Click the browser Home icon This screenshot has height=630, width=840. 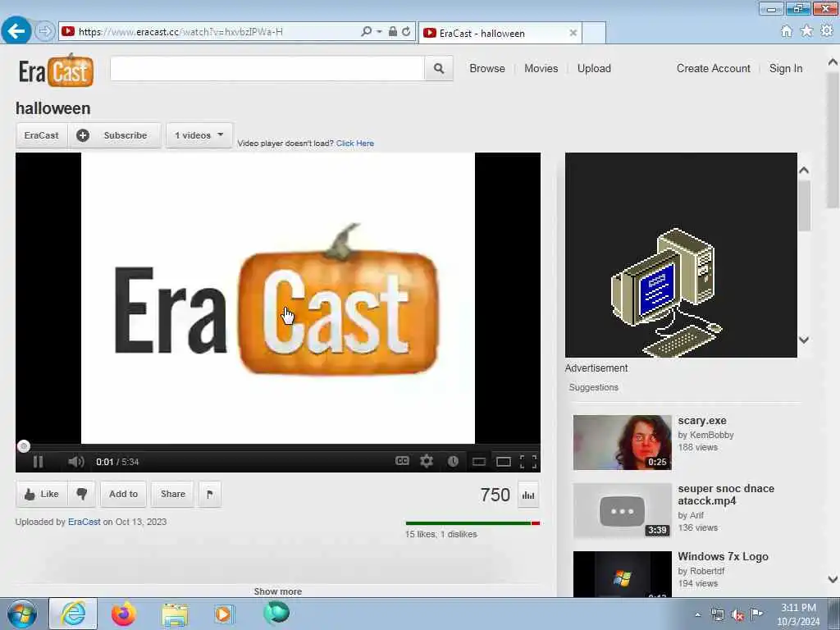(786, 31)
